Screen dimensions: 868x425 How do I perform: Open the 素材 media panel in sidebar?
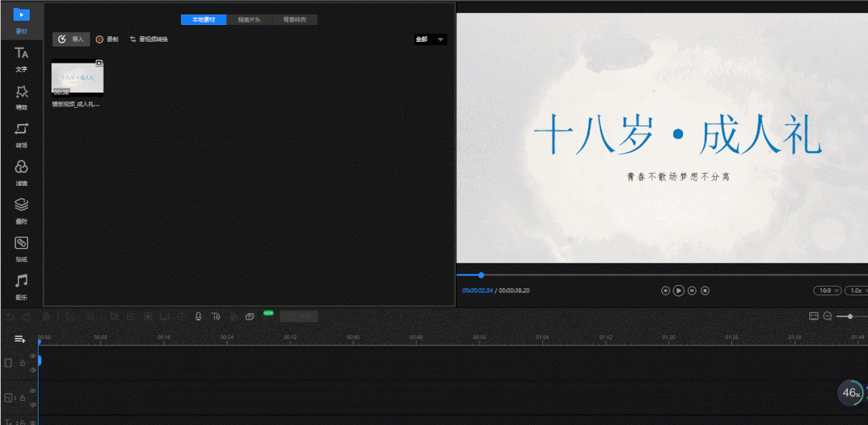(21, 21)
